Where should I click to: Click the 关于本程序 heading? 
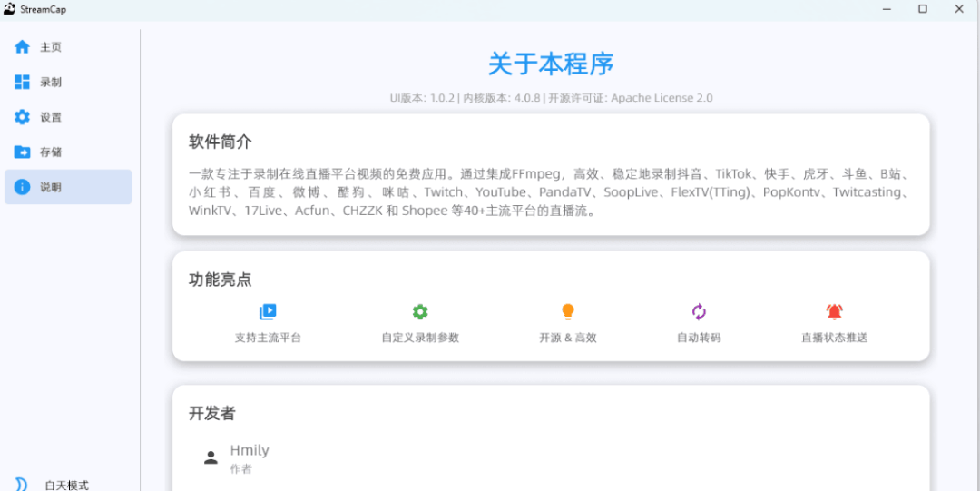[x=551, y=64]
